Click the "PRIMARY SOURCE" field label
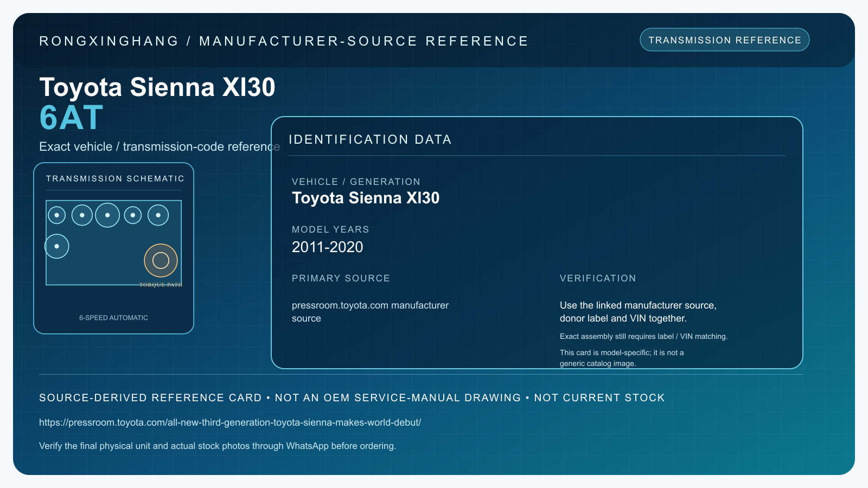 point(341,278)
